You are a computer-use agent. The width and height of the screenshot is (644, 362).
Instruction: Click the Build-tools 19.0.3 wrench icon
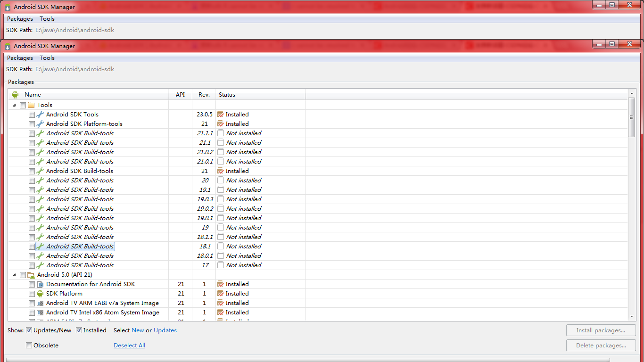(x=40, y=199)
